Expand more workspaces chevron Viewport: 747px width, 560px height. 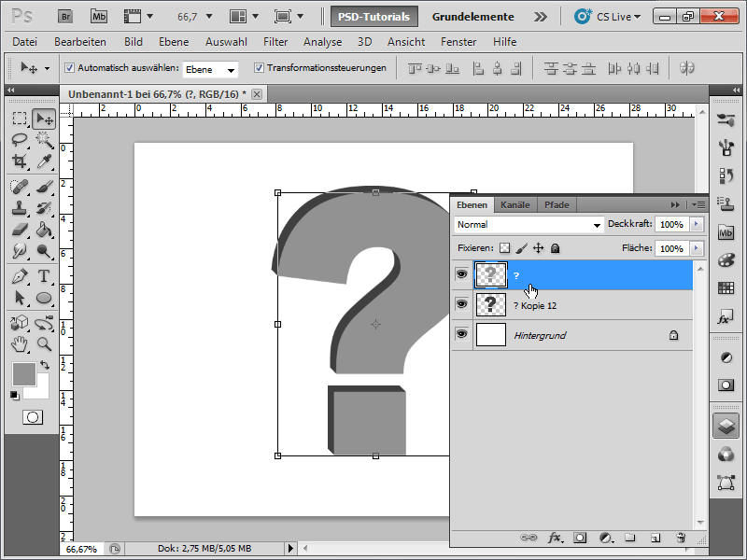tap(541, 17)
